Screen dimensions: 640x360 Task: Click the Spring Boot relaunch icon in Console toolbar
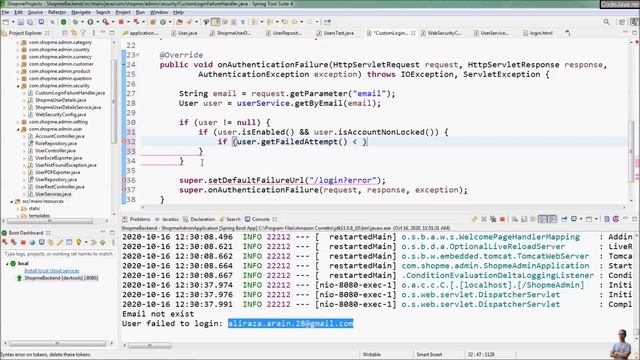474,219
